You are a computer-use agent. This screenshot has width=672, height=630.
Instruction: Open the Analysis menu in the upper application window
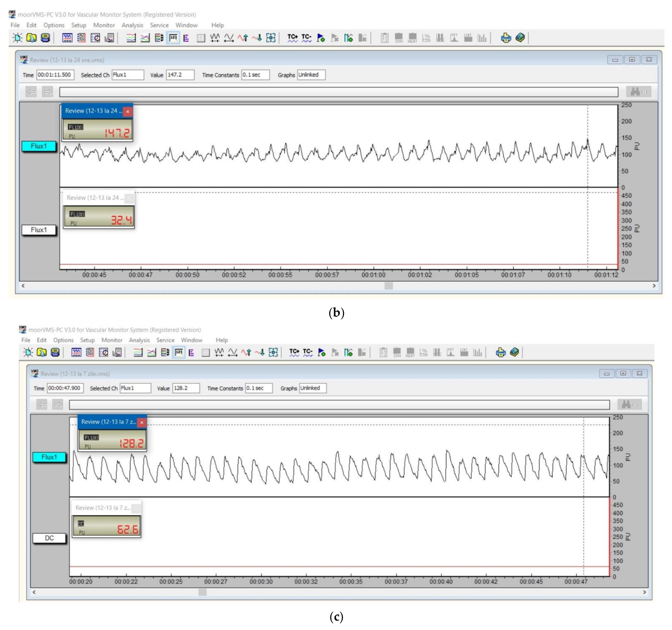[x=132, y=25]
